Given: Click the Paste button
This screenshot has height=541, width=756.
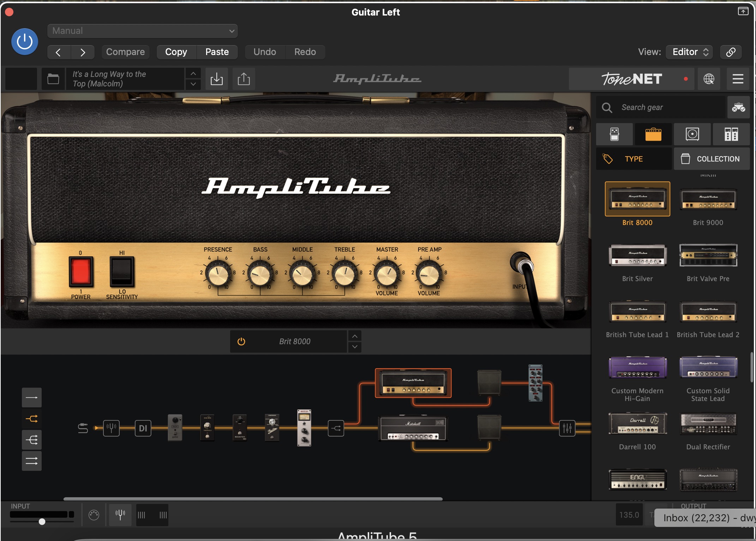Looking at the screenshot, I should pyautogui.click(x=217, y=52).
